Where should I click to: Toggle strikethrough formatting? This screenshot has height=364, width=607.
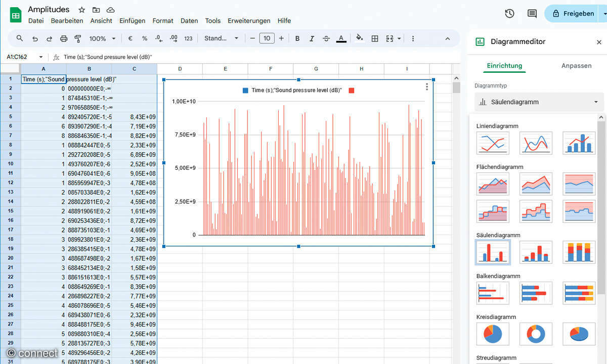pyautogui.click(x=326, y=38)
